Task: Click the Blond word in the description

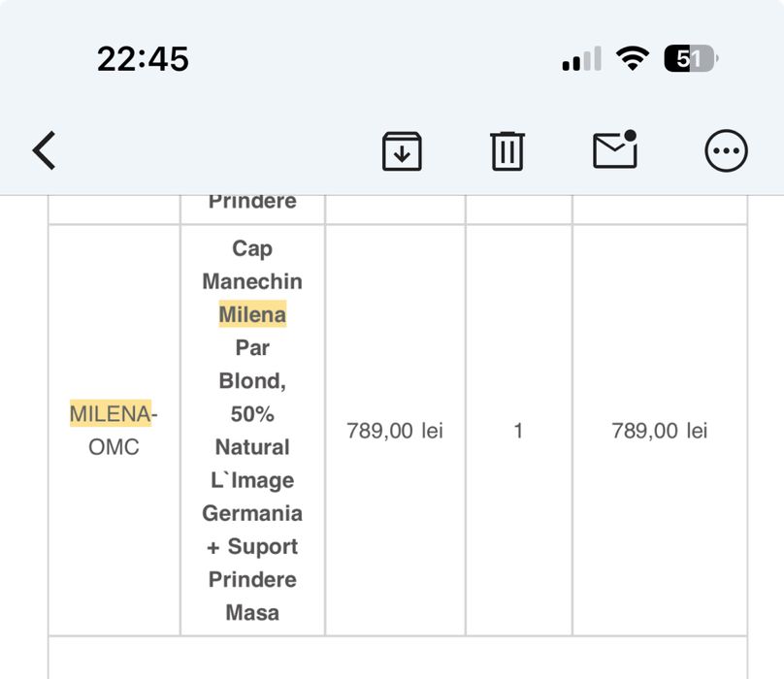Action: pyautogui.click(x=252, y=380)
